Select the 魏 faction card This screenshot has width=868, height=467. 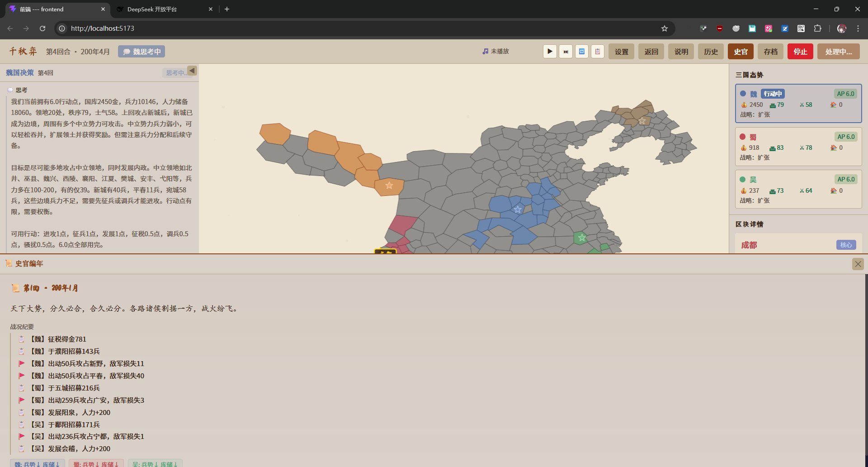(x=798, y=104)
